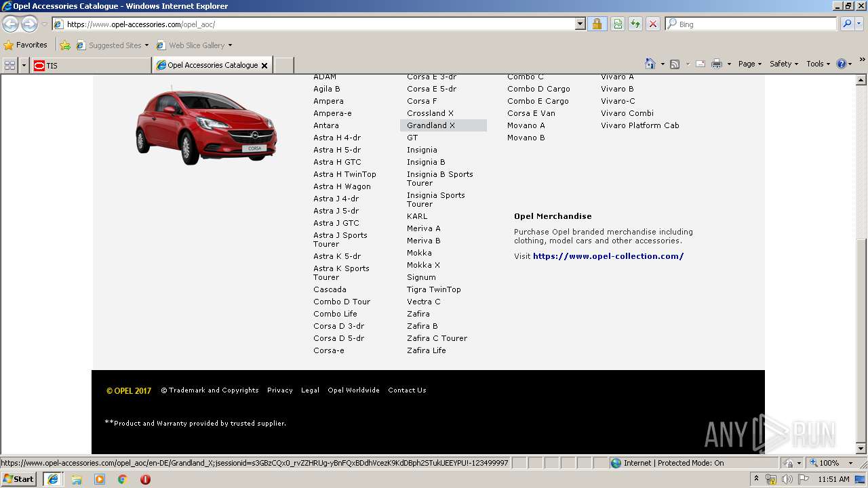Click the Stop loading X icon
The height and width of the screenshot is (488, 868).
pyautogui.click(x=653, y=24)
